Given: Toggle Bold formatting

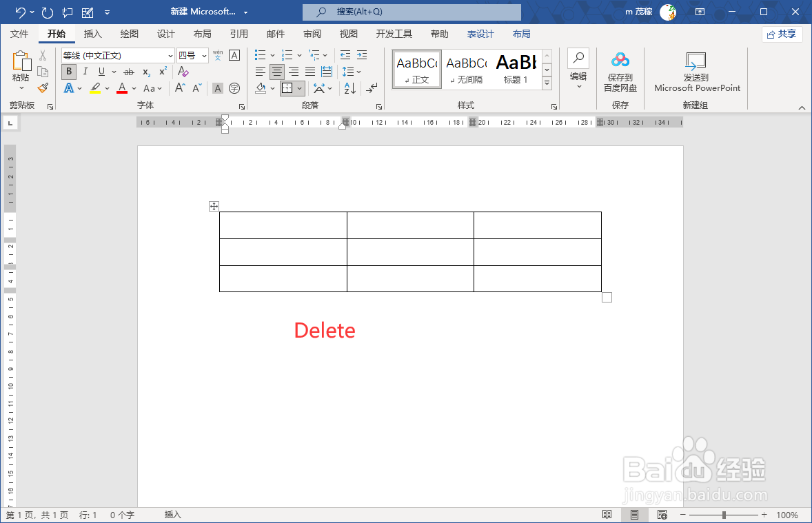Looking at the screenshot, I should [x=68, y=72].
